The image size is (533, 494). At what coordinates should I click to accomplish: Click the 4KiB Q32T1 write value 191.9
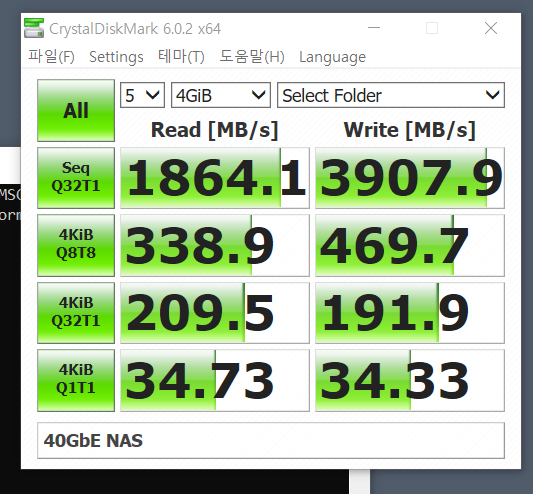click(410, 313)
